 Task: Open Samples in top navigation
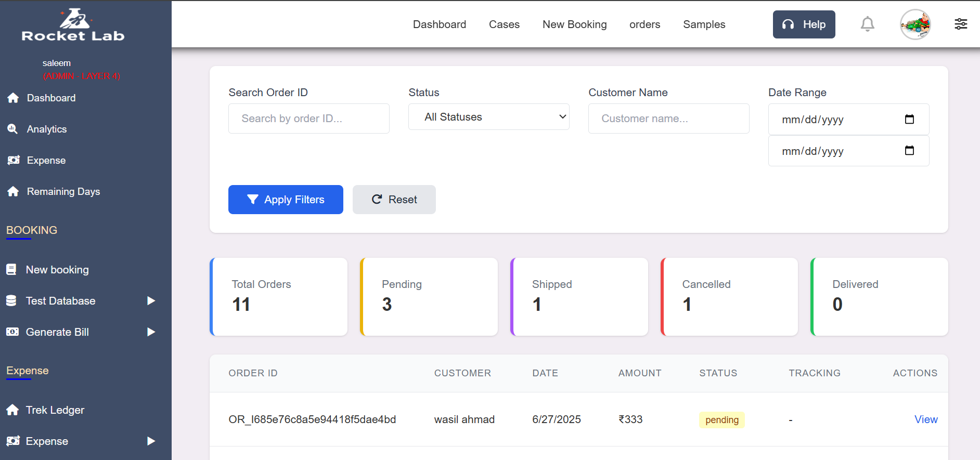(704, 24)
